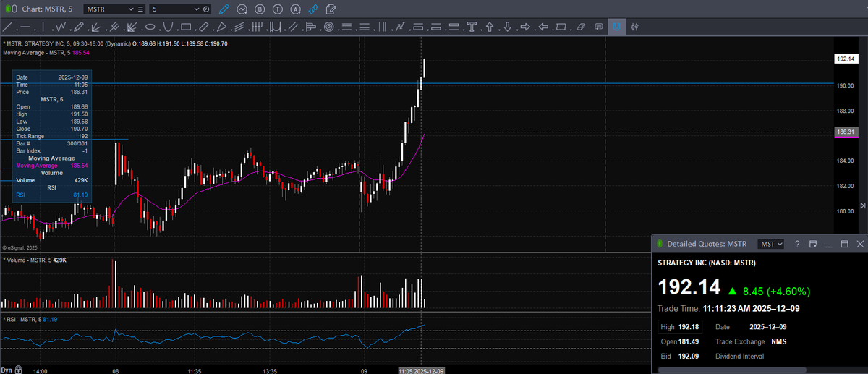Click the Trade Exchange NMS field
The width and height of the screenshot is (868, 374).
[x=751, y=341]
